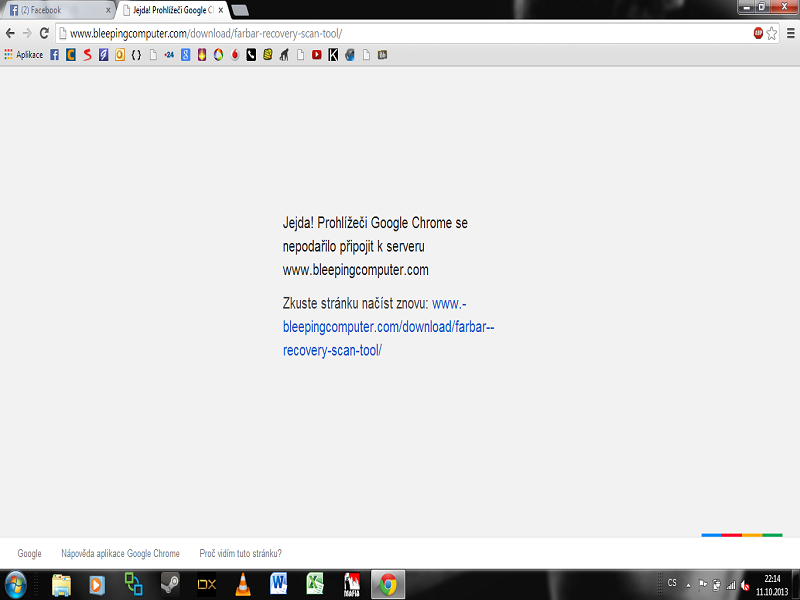The width and height of the screenshot is (800, 600).
Task: Click the 'Proč vidím tuto stránku?' link
Action: 240,553
